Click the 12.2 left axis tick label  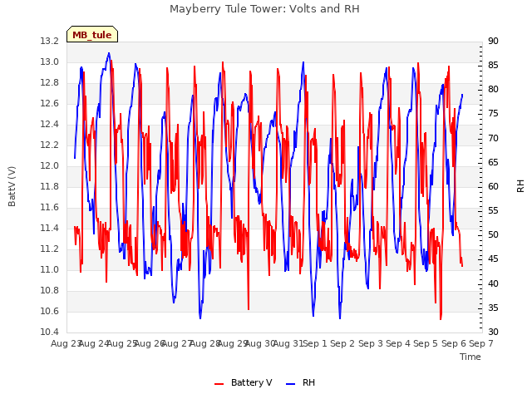50,145
